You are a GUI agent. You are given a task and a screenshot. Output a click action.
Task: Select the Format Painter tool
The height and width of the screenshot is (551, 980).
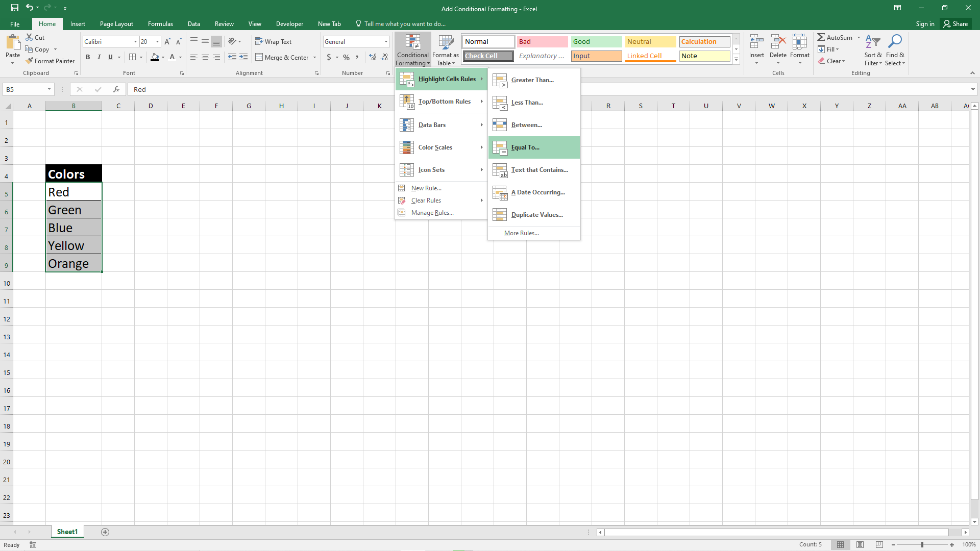pyautogui.click(x=50, y=61)
